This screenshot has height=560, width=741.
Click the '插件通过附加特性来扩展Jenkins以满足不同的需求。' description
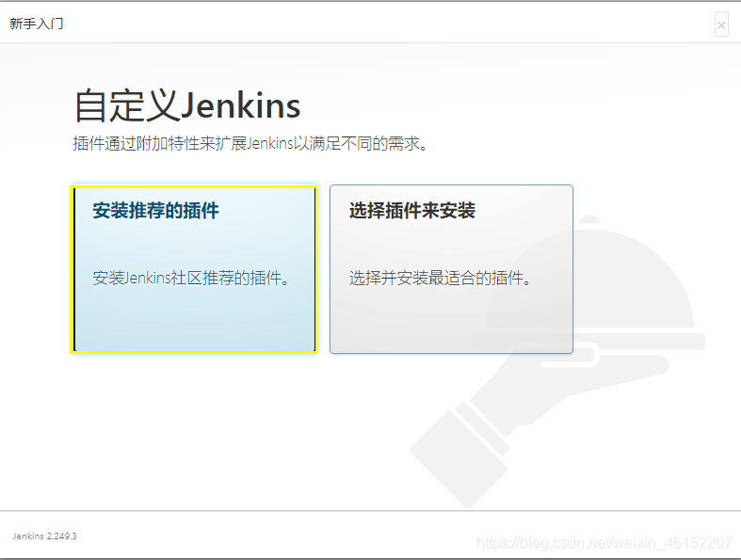250,143
